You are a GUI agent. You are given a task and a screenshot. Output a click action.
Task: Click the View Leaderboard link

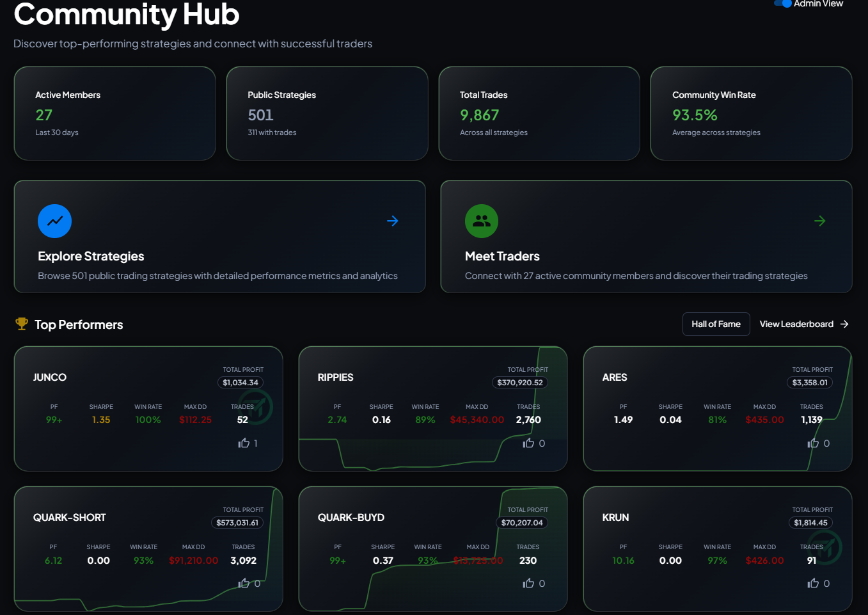tap(796, 324)
